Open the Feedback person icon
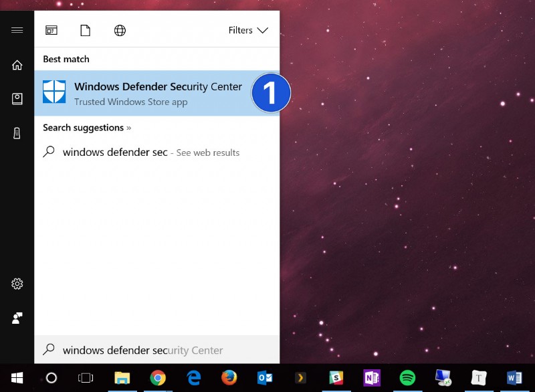Viewport: 535px width, 392px height. (x=17, y=318)
